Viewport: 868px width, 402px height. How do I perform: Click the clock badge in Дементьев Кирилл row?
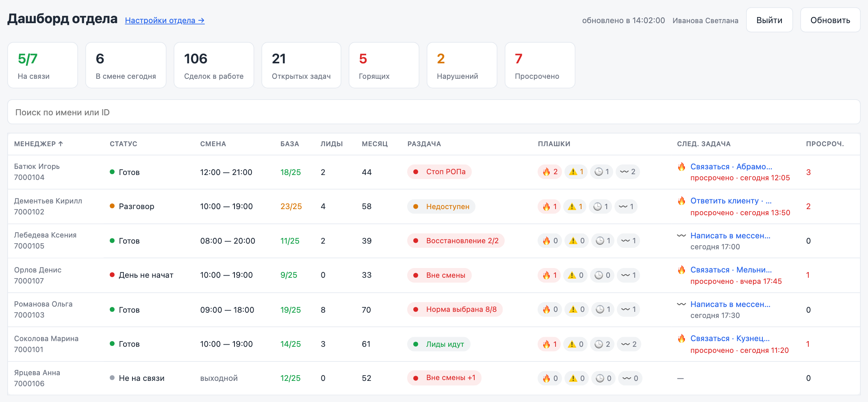601,207
